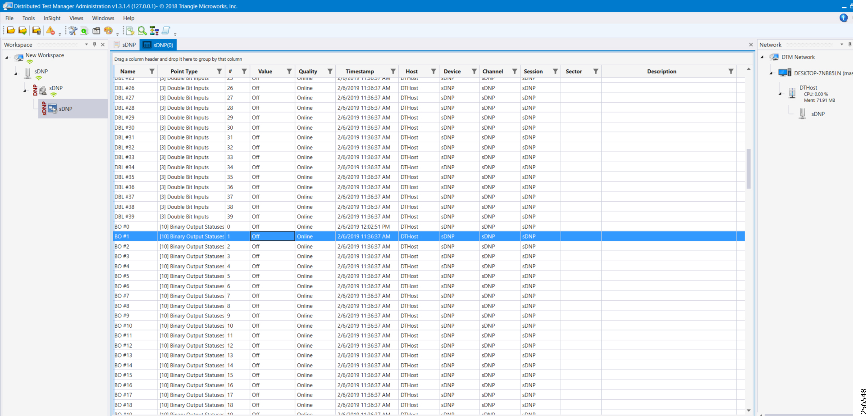Open the Help menu

tap(129, 18)
